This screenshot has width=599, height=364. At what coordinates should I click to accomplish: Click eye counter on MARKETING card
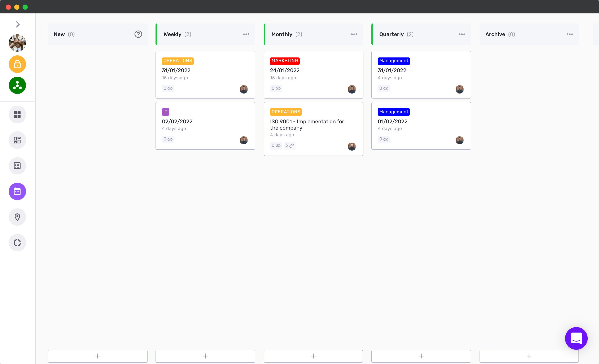click(x=276, y=88)
